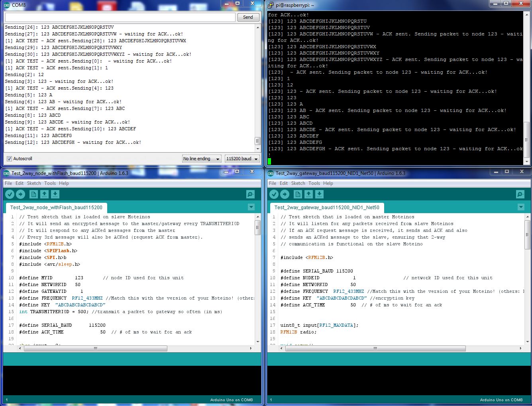Click 'RFM12B radio;' line in gateway sketch
This screenshot has width=532, height=406.
298,332
